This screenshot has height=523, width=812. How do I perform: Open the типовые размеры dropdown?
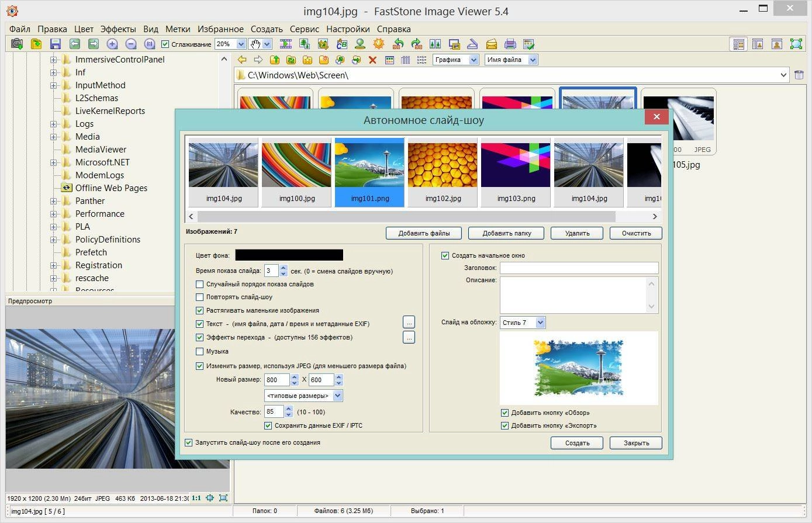point(338,396)
